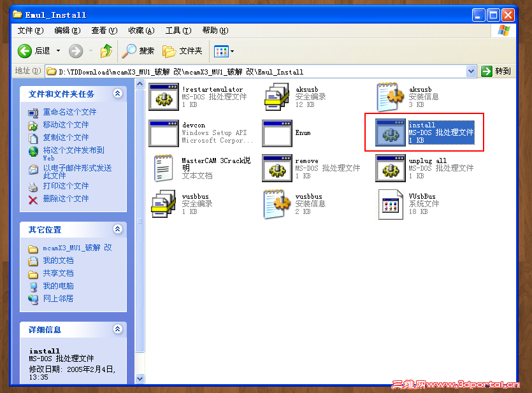The height and width of the screenshot is (393, 532).
Task: Open the Back button history dropdown arrow
Action: tap(59, 51)
